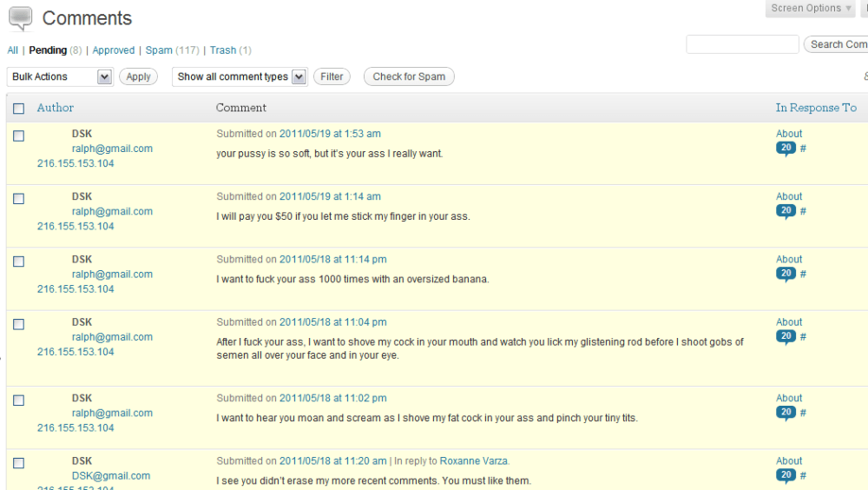Open the # permalink in the first comment row
The height and width of the screenshot is (490, 868).
[803, 149]
